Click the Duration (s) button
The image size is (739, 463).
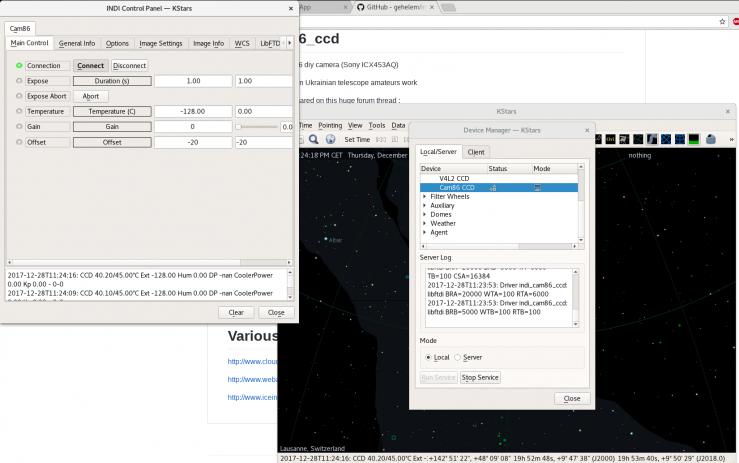pos(112,81)
